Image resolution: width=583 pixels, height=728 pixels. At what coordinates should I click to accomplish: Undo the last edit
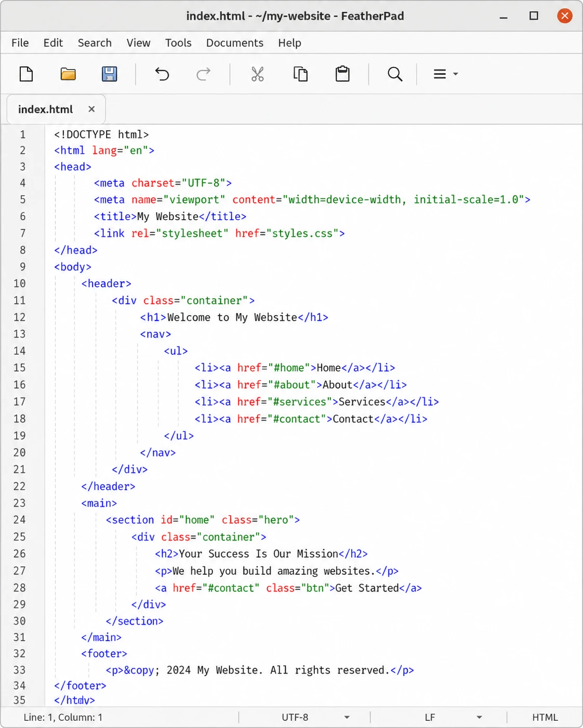tap(162, 74)
